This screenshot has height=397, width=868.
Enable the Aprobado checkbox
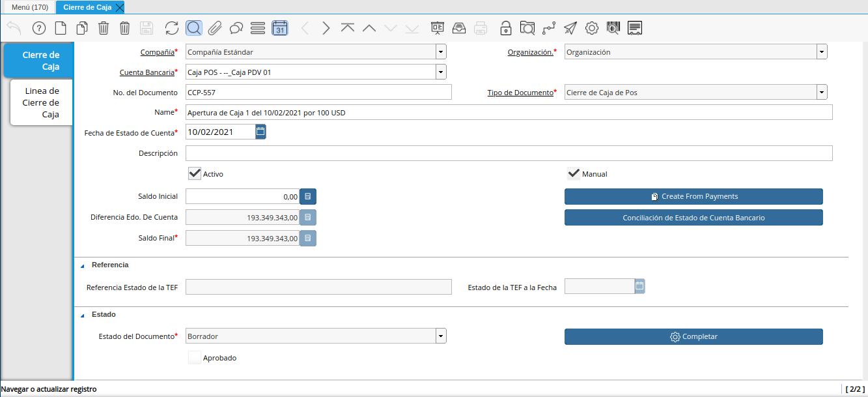[195, 357]
